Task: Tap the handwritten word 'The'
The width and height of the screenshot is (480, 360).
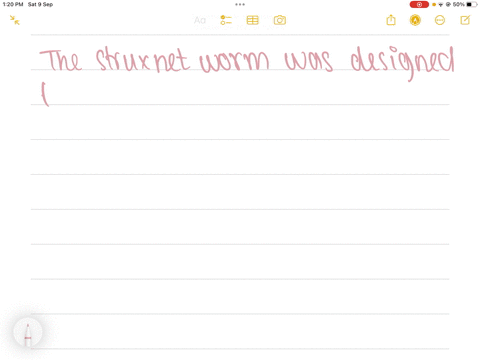Action: (x=61, y=60)
